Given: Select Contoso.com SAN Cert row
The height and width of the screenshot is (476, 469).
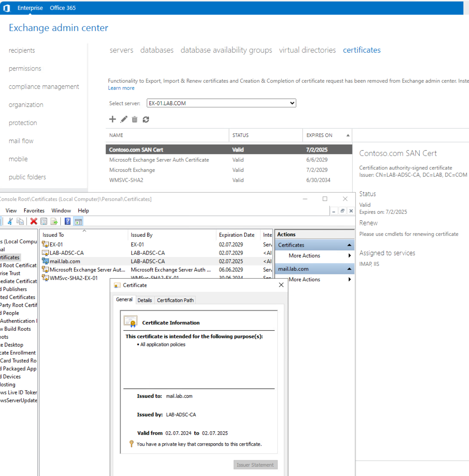Looking at the screenshot, I should [229, 150].
